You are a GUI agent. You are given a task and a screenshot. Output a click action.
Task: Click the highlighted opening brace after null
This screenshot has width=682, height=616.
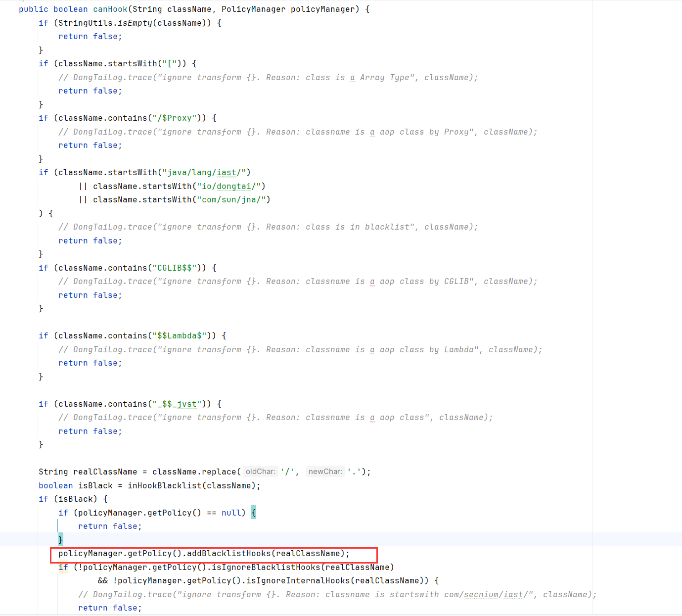click(x=254, y=513)
